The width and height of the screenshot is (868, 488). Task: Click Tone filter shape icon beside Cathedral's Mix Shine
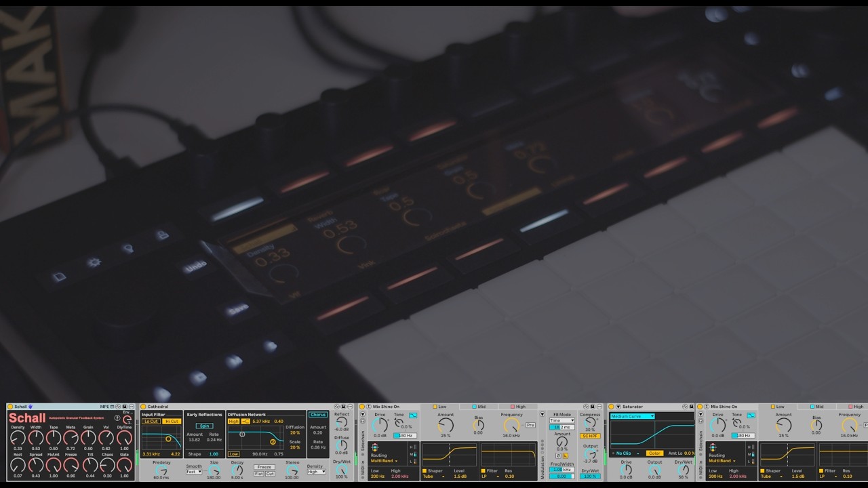413,415
